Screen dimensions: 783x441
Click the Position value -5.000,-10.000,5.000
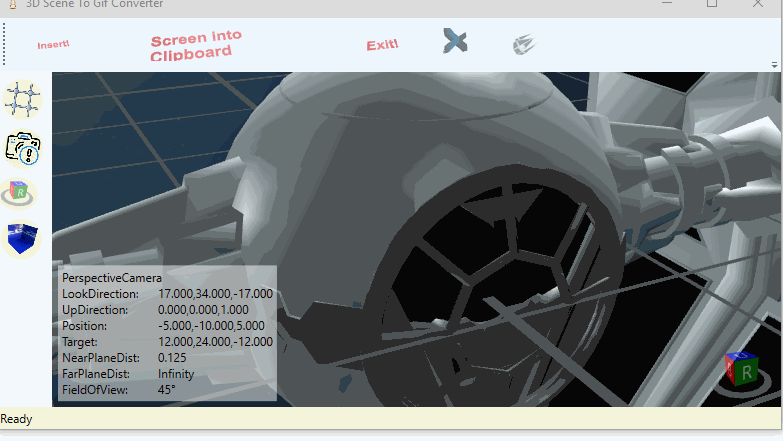211,326
